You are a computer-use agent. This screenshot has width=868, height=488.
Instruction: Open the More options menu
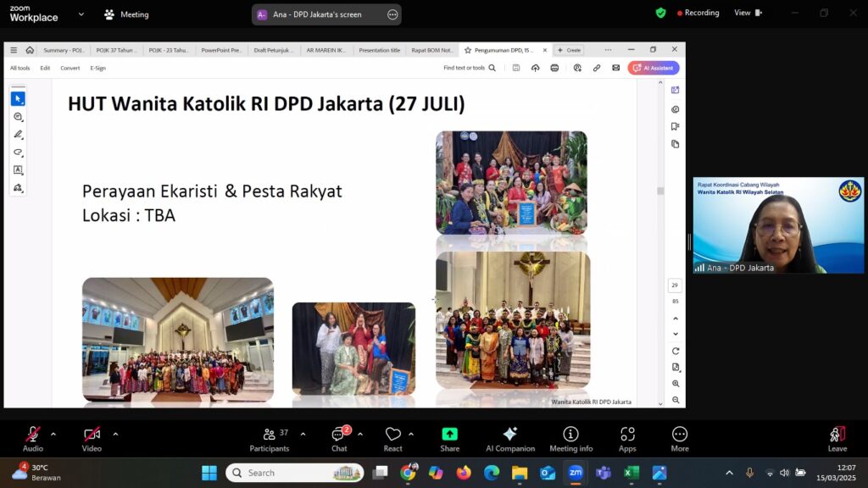(x=679, y=438)
